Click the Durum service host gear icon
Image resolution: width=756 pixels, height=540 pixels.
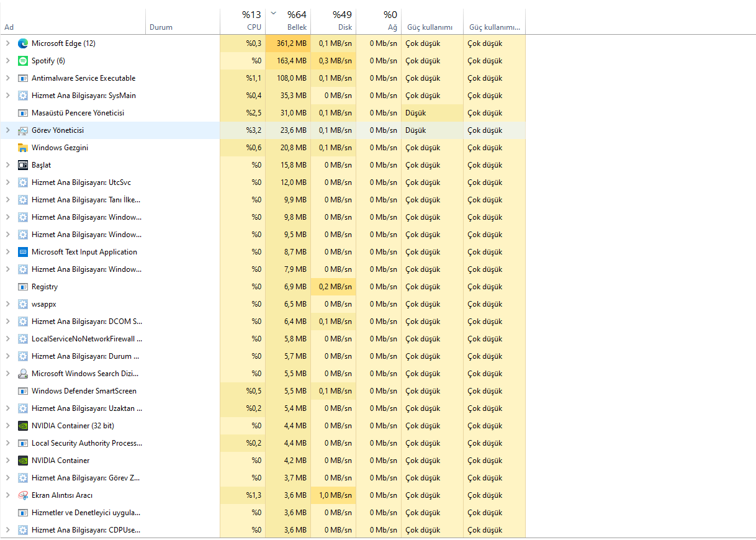click(x=23, y=356)
